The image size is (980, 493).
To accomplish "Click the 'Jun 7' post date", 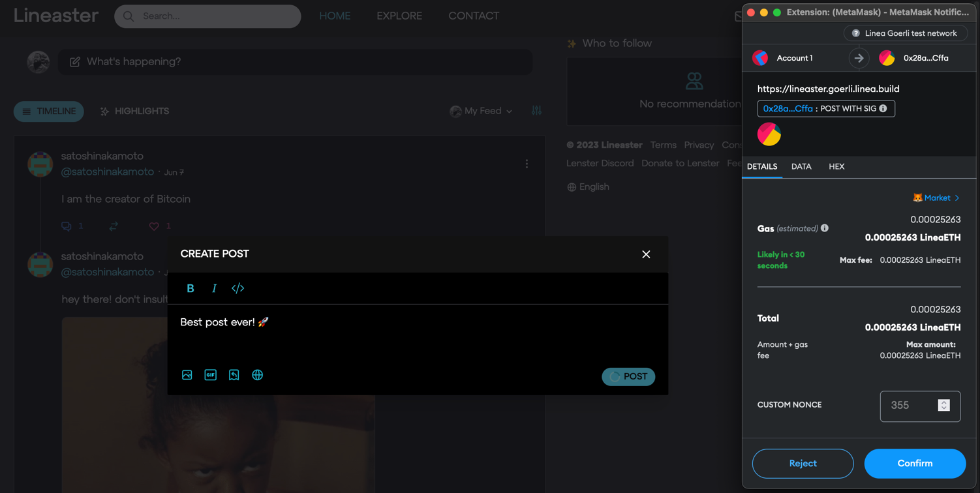I will (174, 173).
